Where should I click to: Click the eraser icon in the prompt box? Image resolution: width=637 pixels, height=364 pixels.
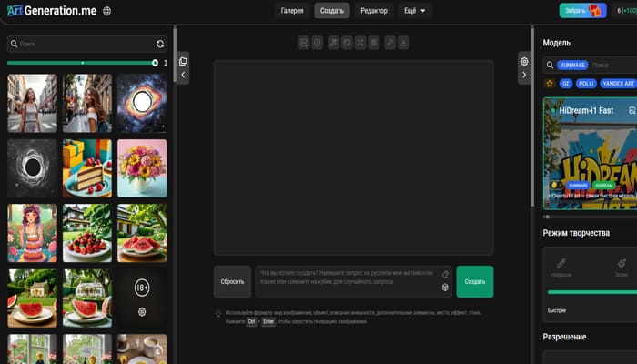(445, 274)
